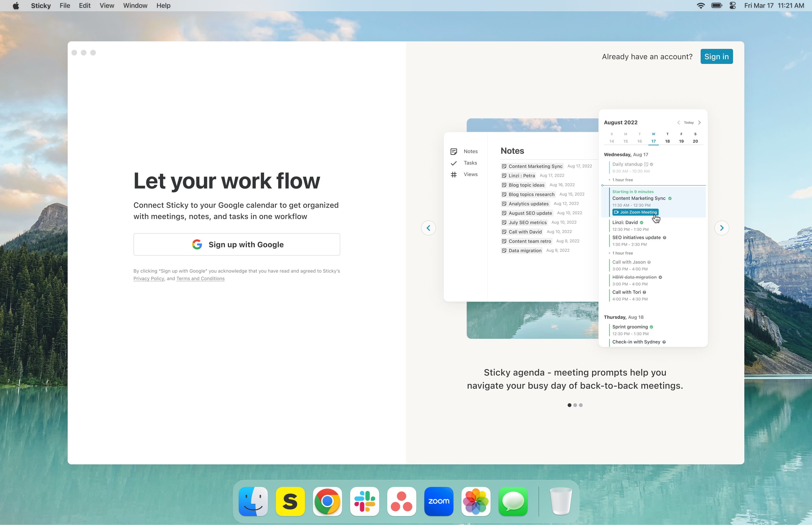
Task: Click the previous-week chevron beside Today
Action: coord(678,122)
